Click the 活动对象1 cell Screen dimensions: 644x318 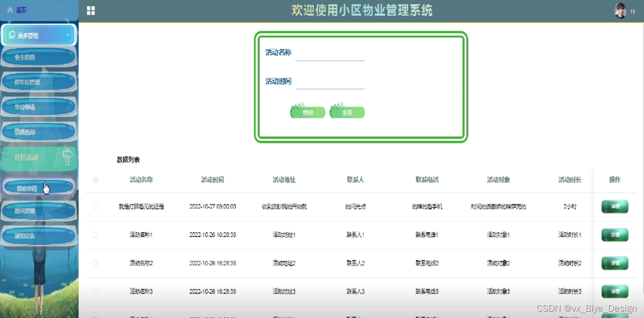coord(498,235)
